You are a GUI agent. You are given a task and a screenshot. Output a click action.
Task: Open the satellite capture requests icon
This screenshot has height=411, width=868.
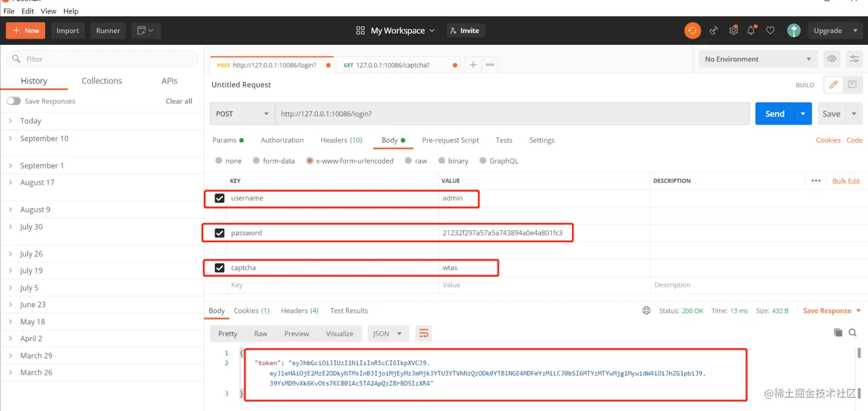714,30
